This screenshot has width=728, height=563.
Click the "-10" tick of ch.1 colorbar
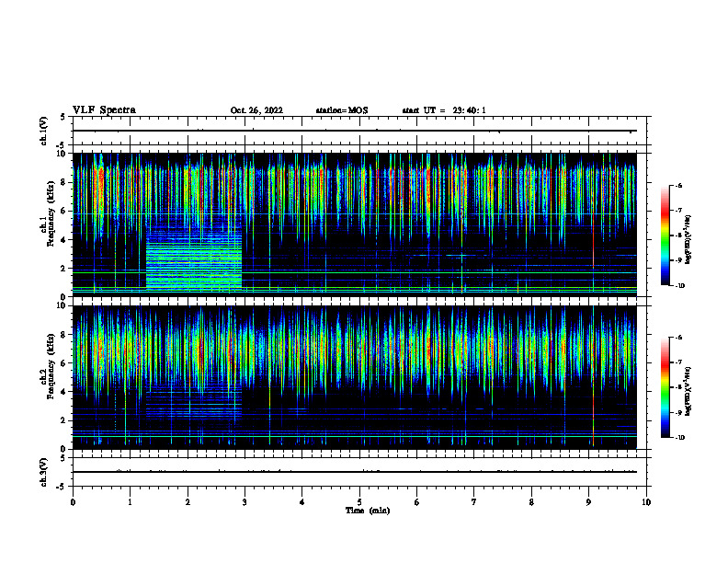coord(679,286)
